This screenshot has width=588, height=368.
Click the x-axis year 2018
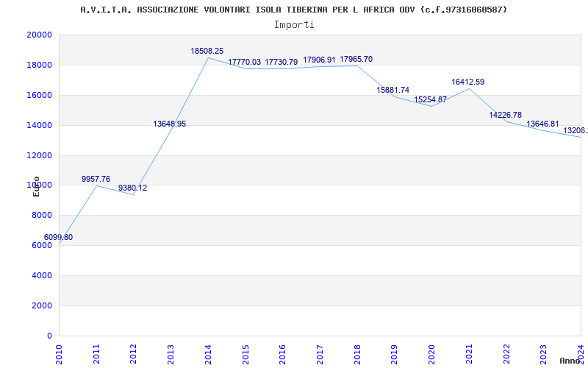357,354
